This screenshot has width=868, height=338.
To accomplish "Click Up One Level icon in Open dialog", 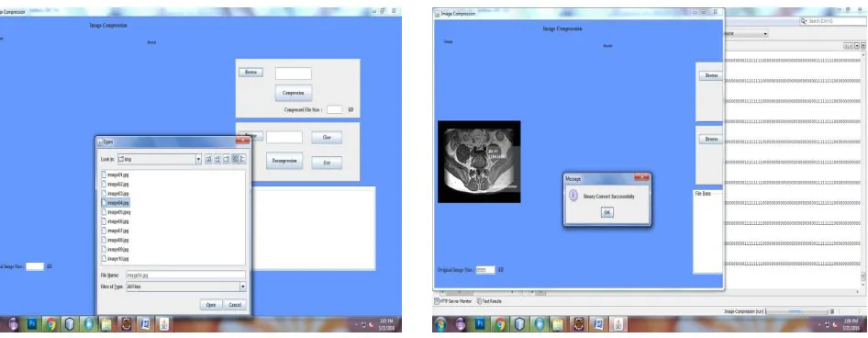I will coord(208,159).
